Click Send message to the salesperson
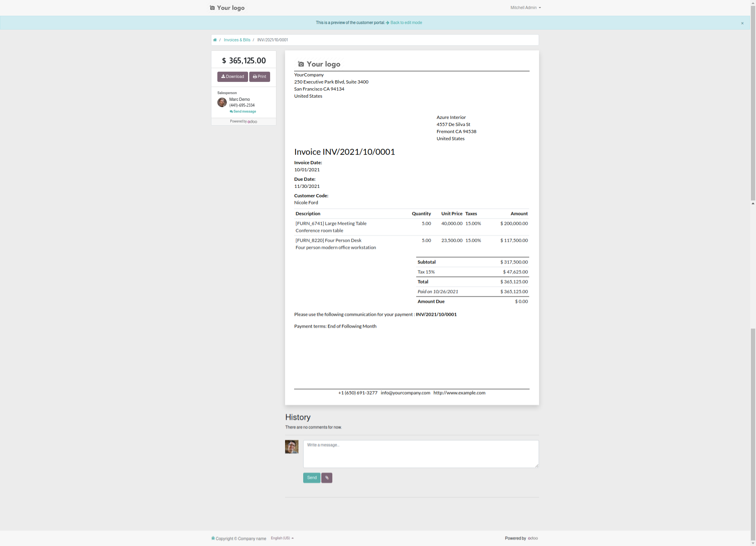756x546 pixels. (243, 111)
